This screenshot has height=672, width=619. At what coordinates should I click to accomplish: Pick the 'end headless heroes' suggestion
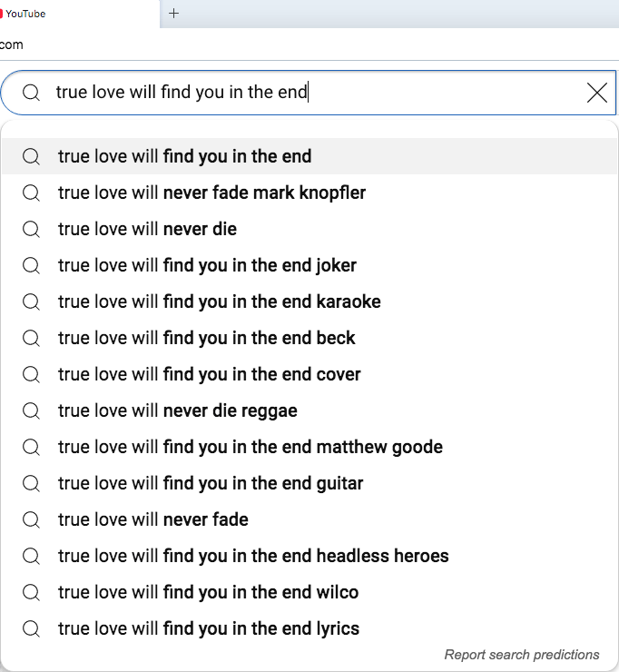(x=253, y=556)
